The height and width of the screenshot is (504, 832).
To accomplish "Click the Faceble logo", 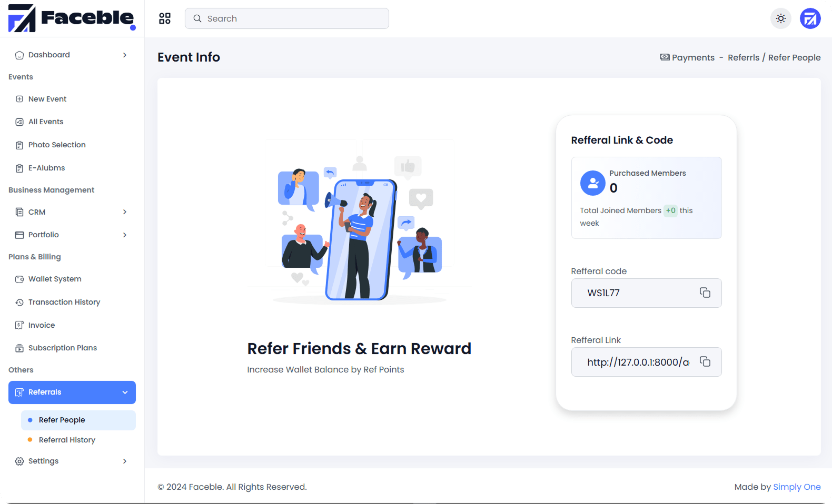I will tap(72, 18).
